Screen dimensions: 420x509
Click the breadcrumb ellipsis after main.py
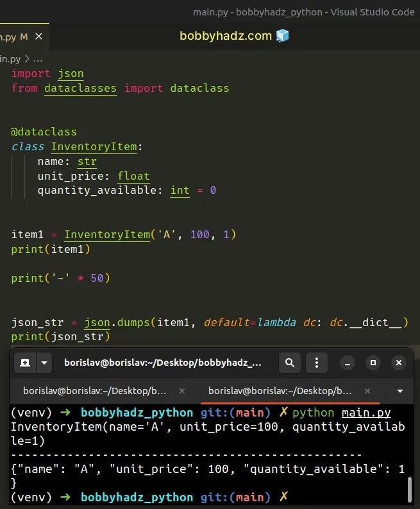(x=38, y=60)
